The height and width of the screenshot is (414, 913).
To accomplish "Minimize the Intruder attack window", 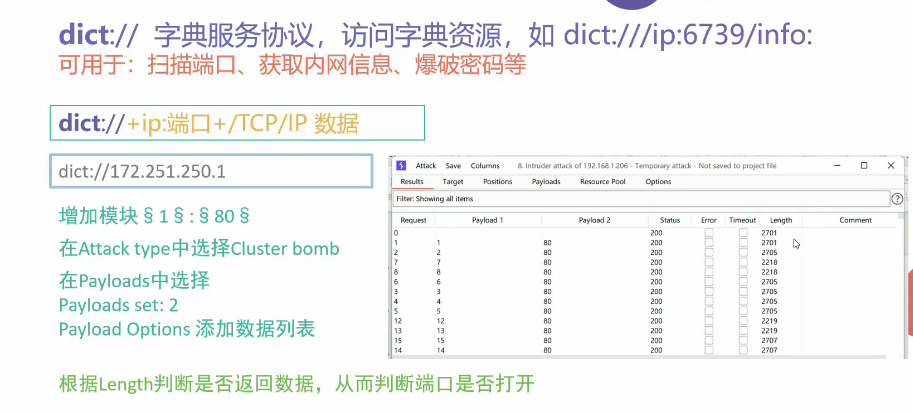I will point(836,165).
